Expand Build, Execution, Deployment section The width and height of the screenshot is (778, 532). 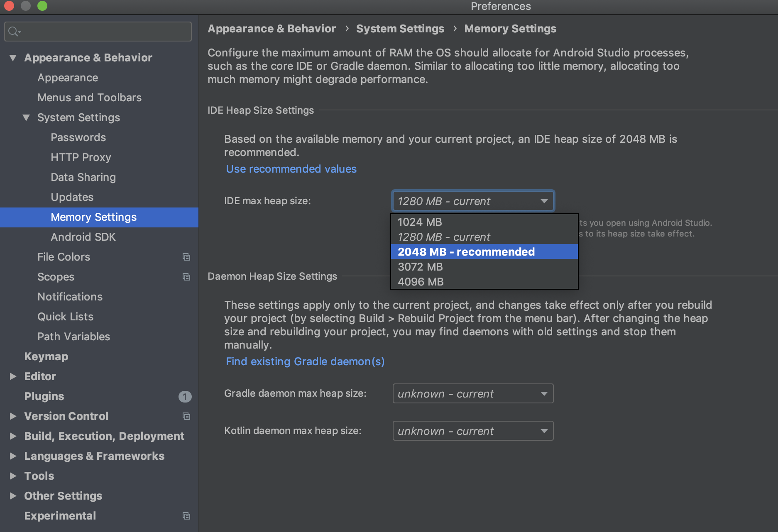click(x=13, y=436)
